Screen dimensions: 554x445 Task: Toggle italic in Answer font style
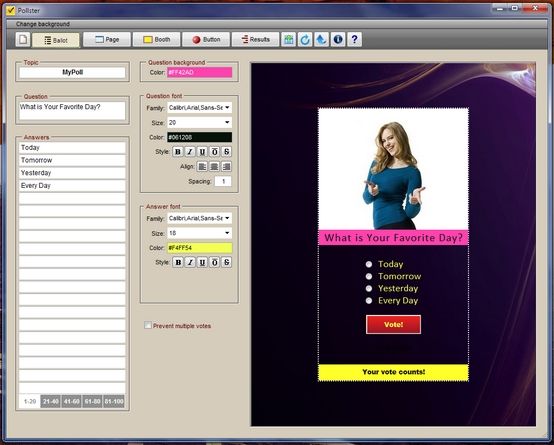point(190,262)
